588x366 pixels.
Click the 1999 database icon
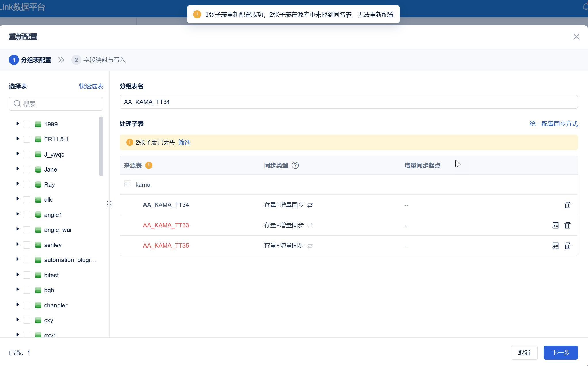click(x=38, y=124)
